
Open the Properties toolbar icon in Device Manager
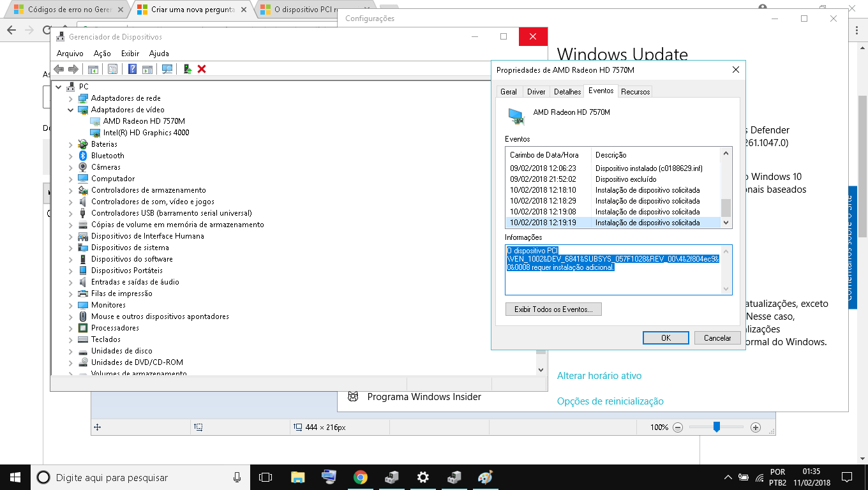point(112,69)
